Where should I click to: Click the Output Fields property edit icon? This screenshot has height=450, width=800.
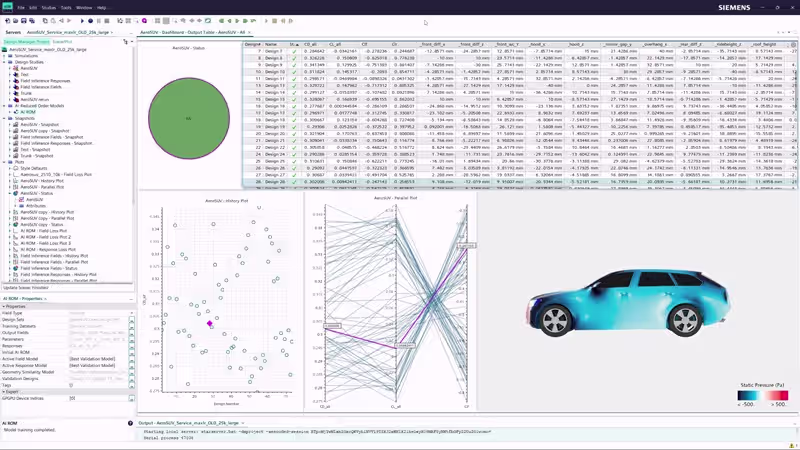pyautogui.click(x=132, y=333)
